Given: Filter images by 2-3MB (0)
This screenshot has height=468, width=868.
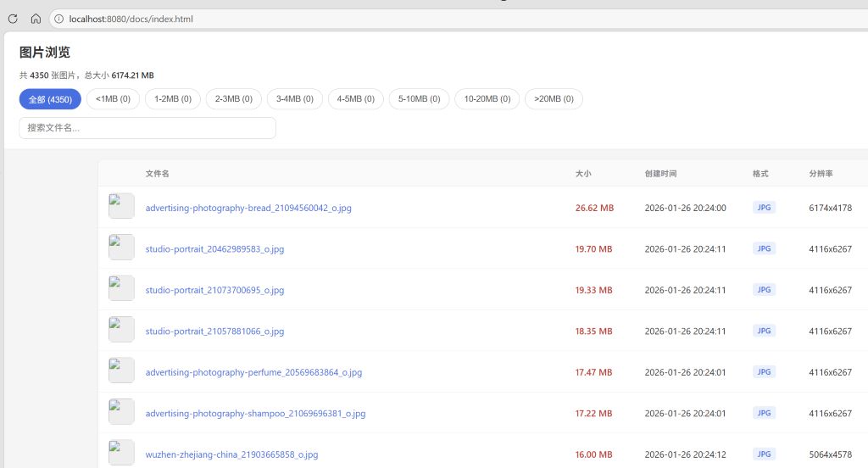Looking at the screenshot, I should click(x=234, y=99).
